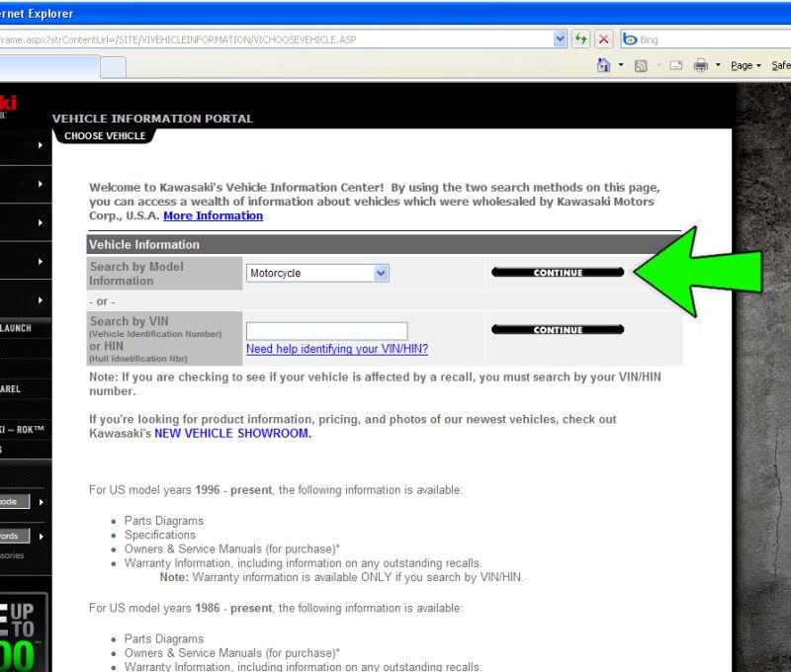
Task: Follow the NEW VEHICLE SHOWROOM link
Action: click(x=232, y=434)
